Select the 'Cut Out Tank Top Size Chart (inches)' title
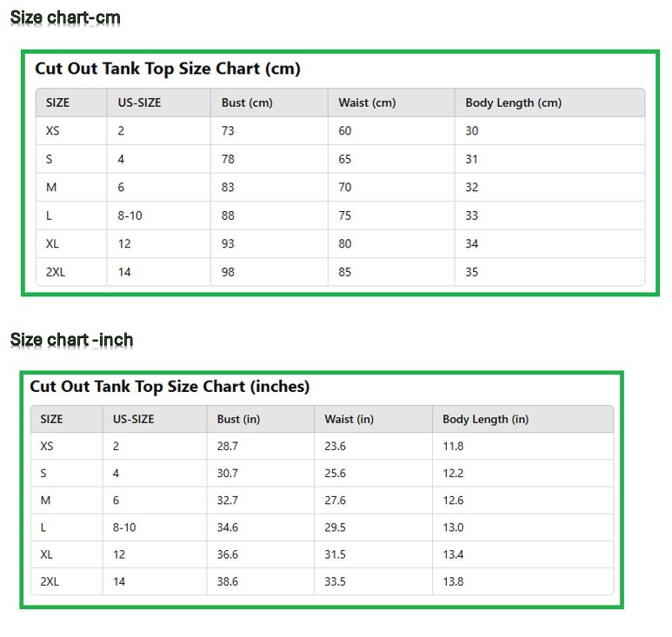 (170, 387)
